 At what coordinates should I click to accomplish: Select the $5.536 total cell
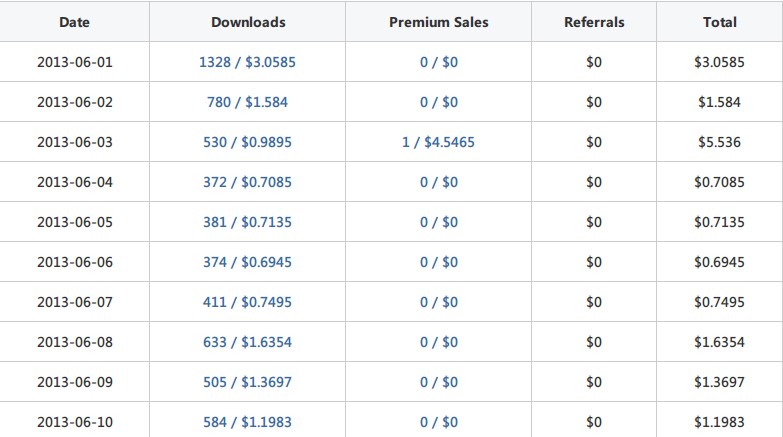click(719, 142)
